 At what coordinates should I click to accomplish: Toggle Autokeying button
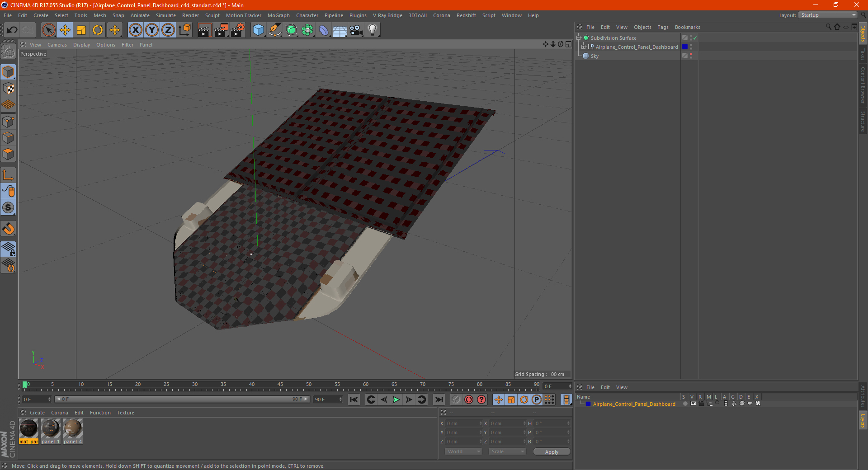point(469,399)
